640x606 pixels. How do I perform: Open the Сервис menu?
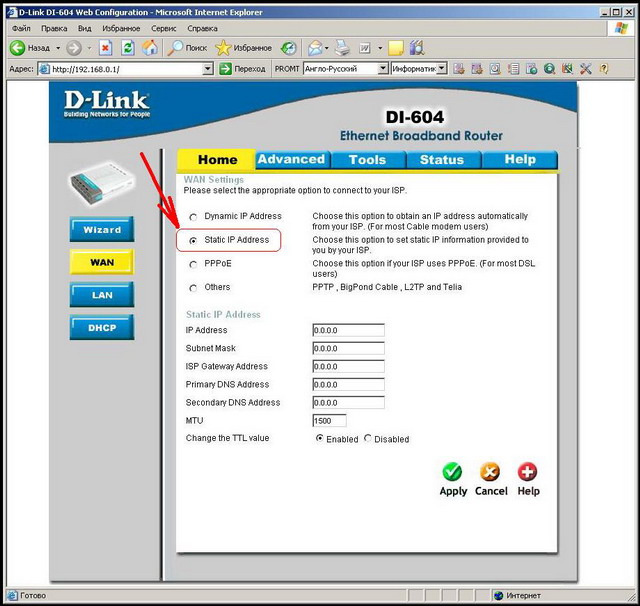click(163, 29)
